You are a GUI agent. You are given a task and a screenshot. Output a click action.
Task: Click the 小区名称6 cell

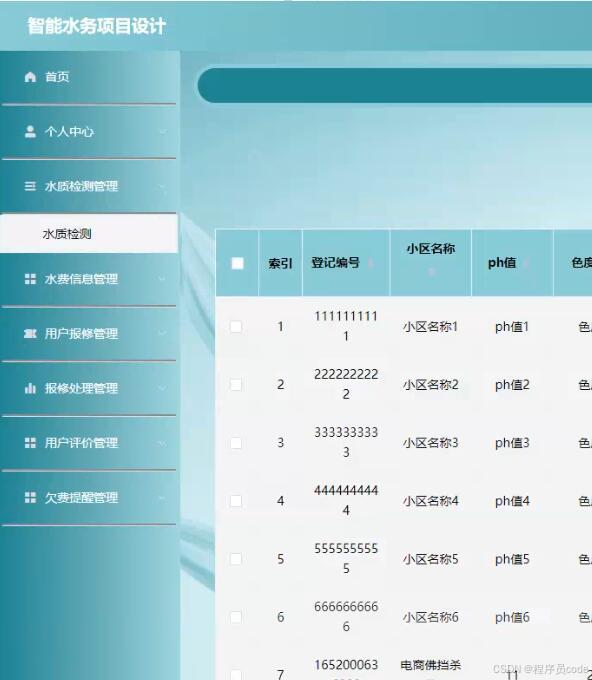[x=431, y=617]
